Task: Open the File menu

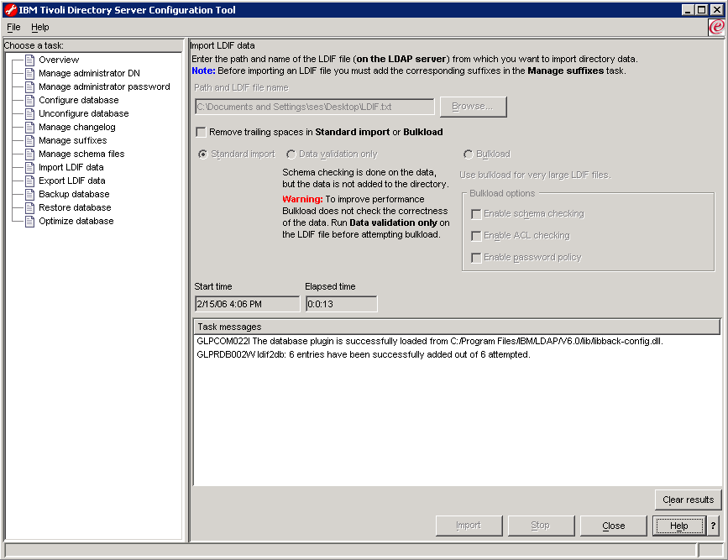Action: [13, 27]
